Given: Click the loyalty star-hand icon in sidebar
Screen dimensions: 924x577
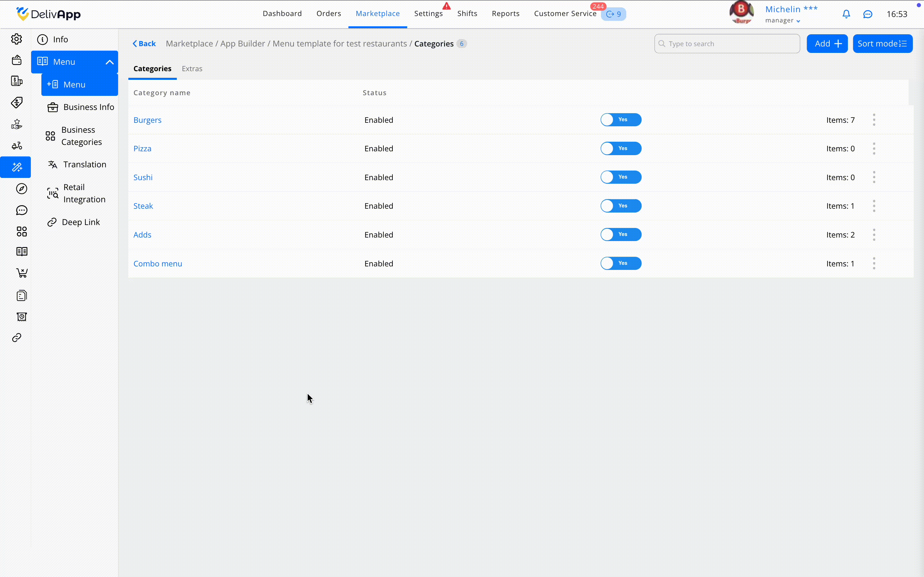Looking at the screenshot, I should (x=16, y=124).
